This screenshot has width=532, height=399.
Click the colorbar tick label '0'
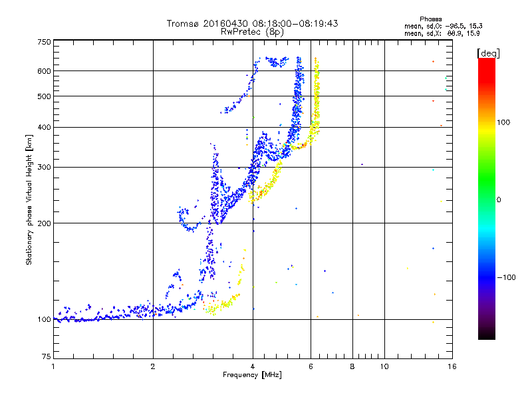pos(499,199)
